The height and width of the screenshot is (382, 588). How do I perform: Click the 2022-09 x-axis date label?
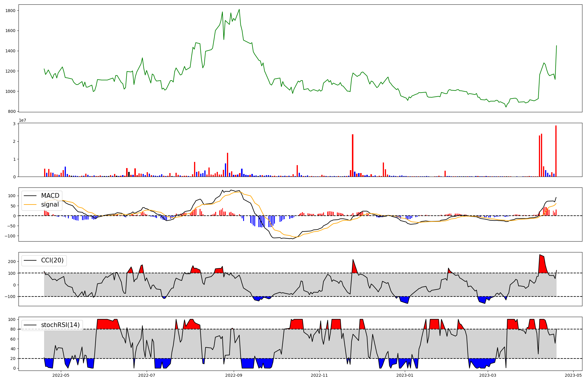click(x=234, y=375)
